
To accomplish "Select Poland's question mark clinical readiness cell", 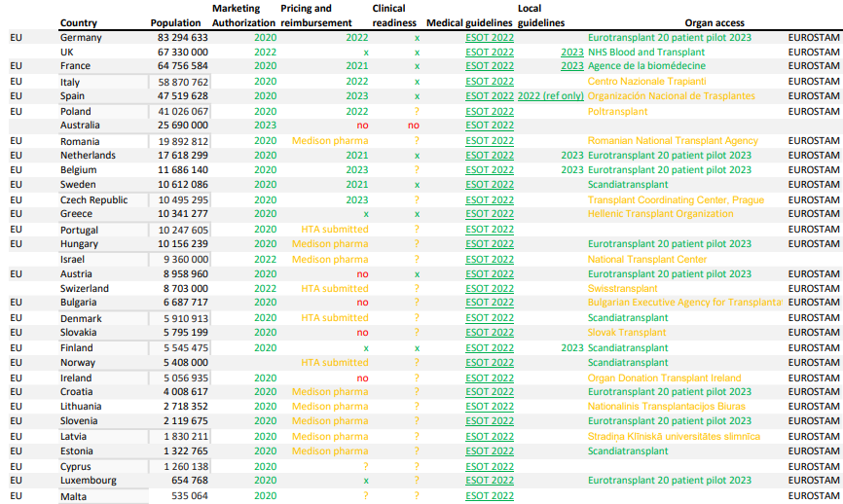I will (x=416, y=112).
